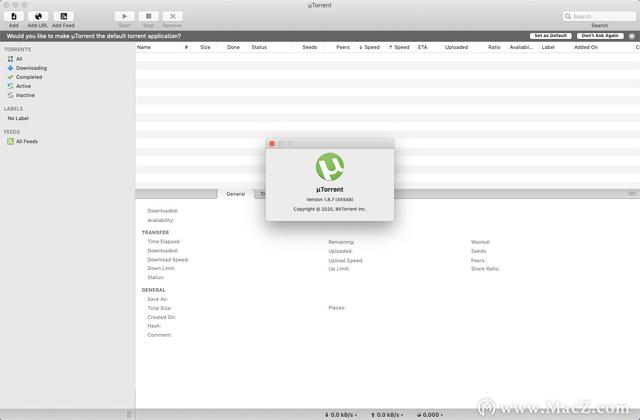Sort by Availability column header

point(521,47)
